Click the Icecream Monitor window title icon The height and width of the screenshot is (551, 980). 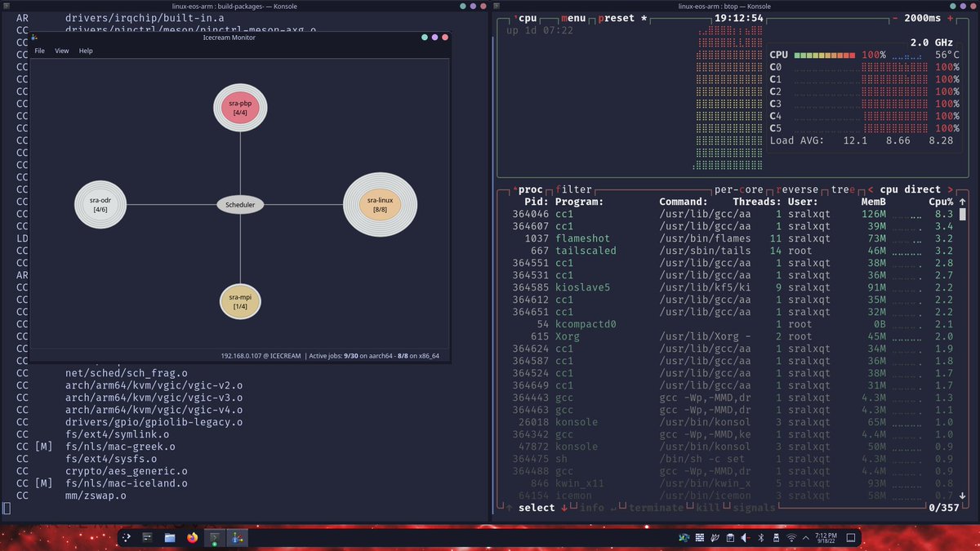(34, 37)
